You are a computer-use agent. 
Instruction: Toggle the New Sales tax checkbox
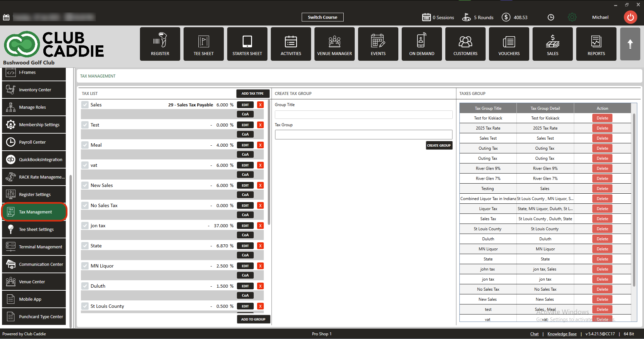point(85,185)
